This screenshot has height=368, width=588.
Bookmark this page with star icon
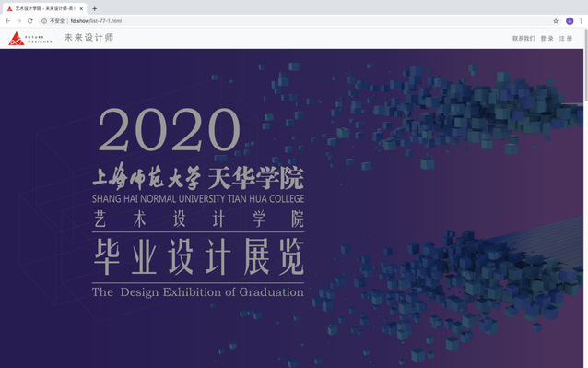point(556,21)
